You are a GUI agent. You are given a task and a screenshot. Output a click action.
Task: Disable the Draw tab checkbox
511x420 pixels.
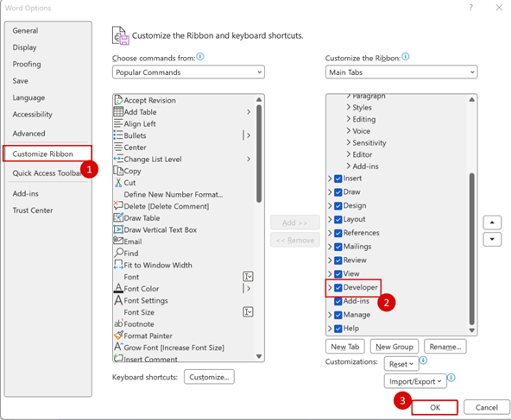point(338,192)
